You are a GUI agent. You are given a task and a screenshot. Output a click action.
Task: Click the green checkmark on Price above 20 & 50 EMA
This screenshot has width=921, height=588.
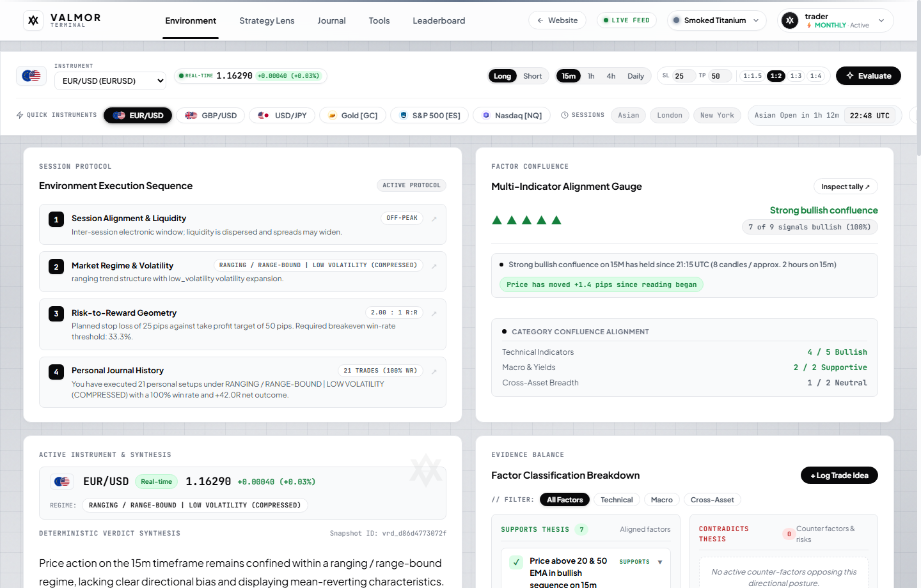click(x=516, y=562)
